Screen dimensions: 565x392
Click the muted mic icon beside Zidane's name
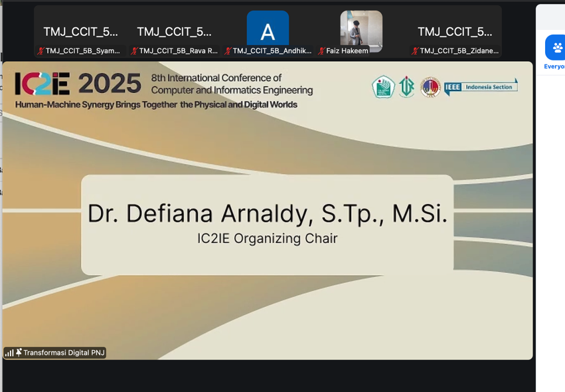click(415, 51)
